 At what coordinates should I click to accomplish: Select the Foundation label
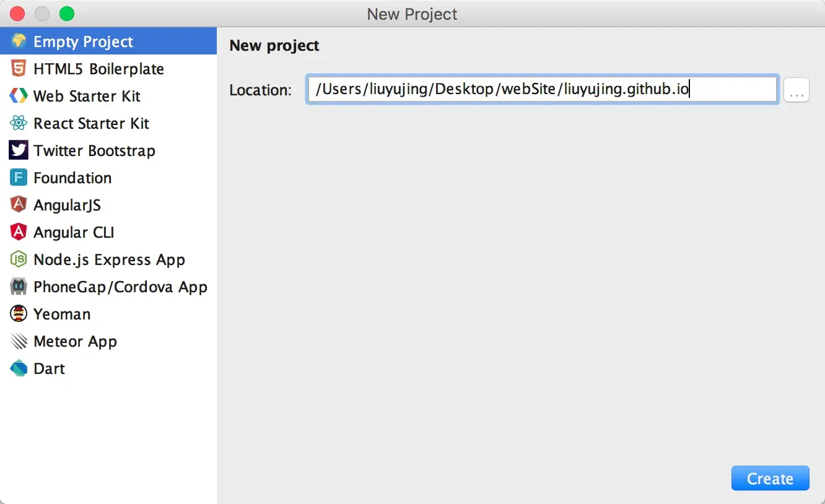point(72,178)
